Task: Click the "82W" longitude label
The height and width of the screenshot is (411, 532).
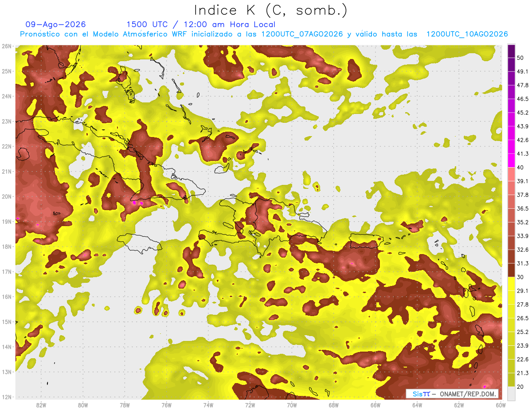Action: [41, 405]
